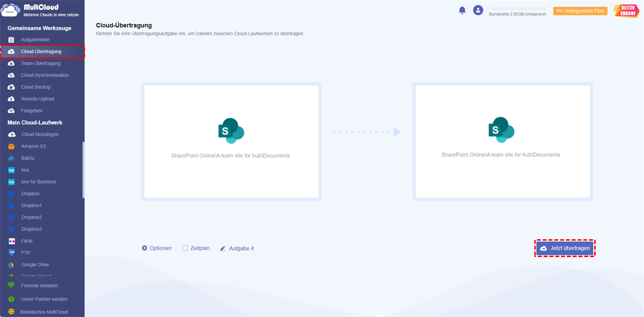Select Dropbox3 in the cloud list
The height and width of the screenshot is (317, 644).
point(31,229)
